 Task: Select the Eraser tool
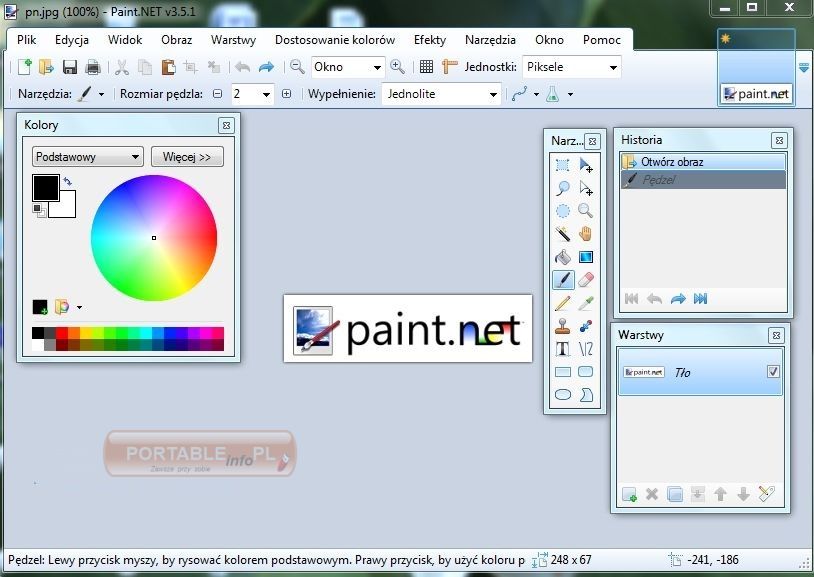coord(585,280)
